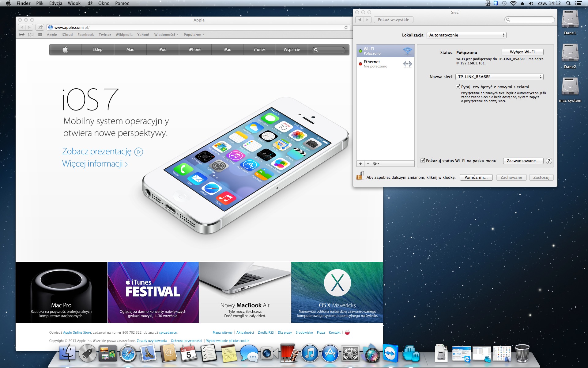The image size is (588, 368).
Task: Open Notes yellow notepad in Dock
Action: 229,354
